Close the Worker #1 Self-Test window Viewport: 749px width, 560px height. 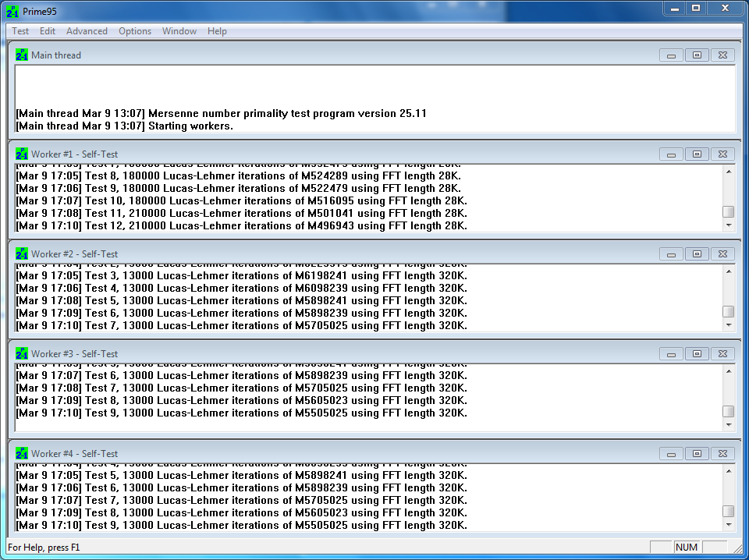(x=722, y=154)
